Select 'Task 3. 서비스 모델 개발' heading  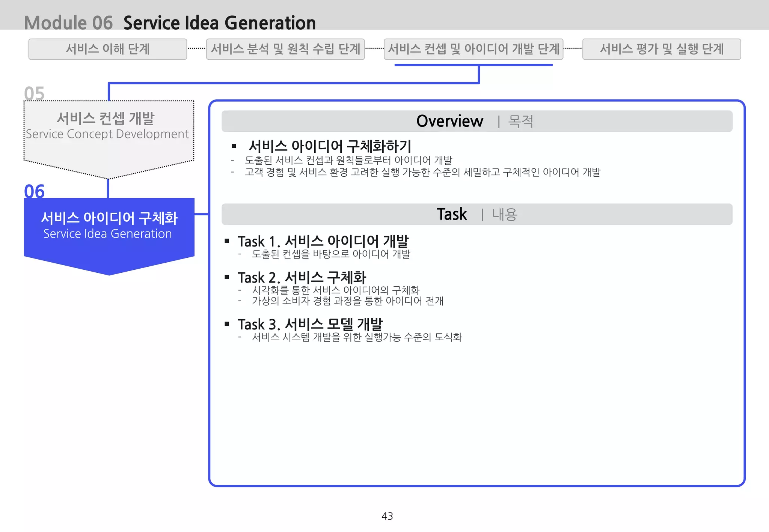point(310,324)
